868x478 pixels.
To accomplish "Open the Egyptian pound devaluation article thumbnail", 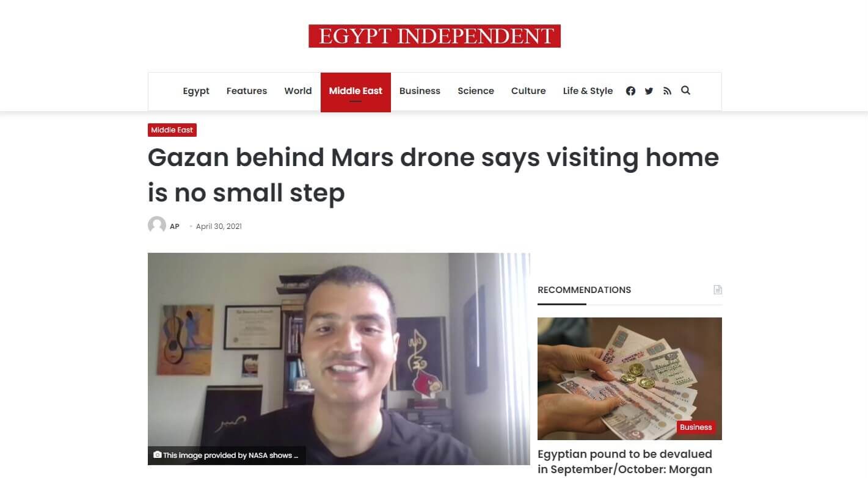I will click(630, 378).
